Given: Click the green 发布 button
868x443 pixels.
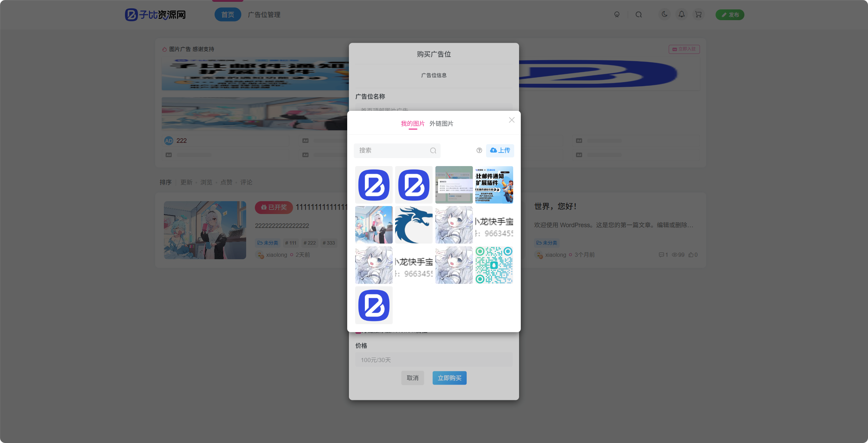Looking at the screenshot, I should [730, 15].
